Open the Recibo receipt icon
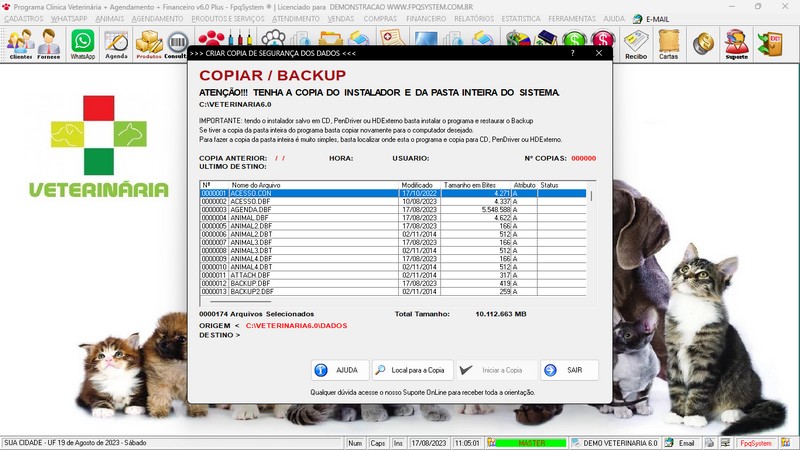Image resolution: width=800 pixels, height=450 pixels. tap(636, 43)
